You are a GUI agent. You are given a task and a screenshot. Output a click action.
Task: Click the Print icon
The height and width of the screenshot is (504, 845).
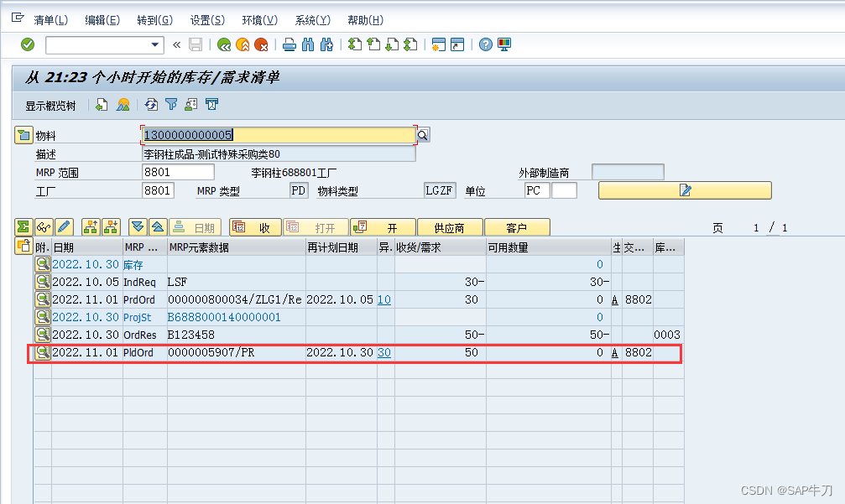pyautogui.click(x=289, y=44)
